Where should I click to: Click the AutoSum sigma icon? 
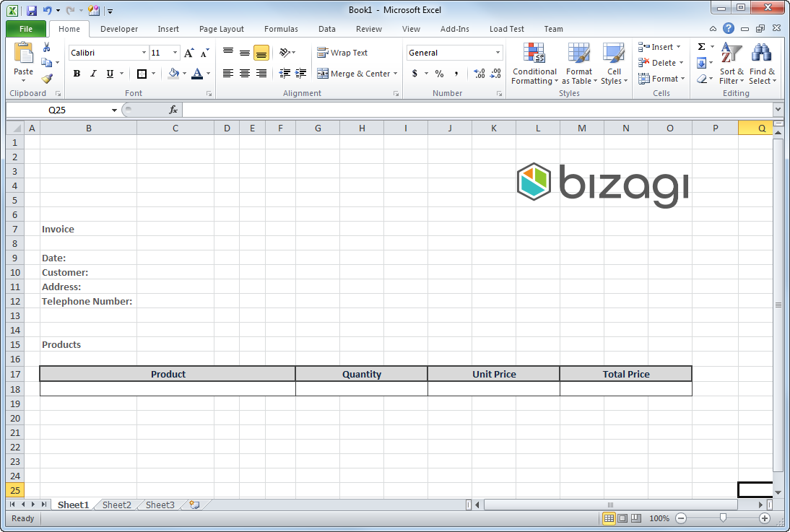click(701, 47)
